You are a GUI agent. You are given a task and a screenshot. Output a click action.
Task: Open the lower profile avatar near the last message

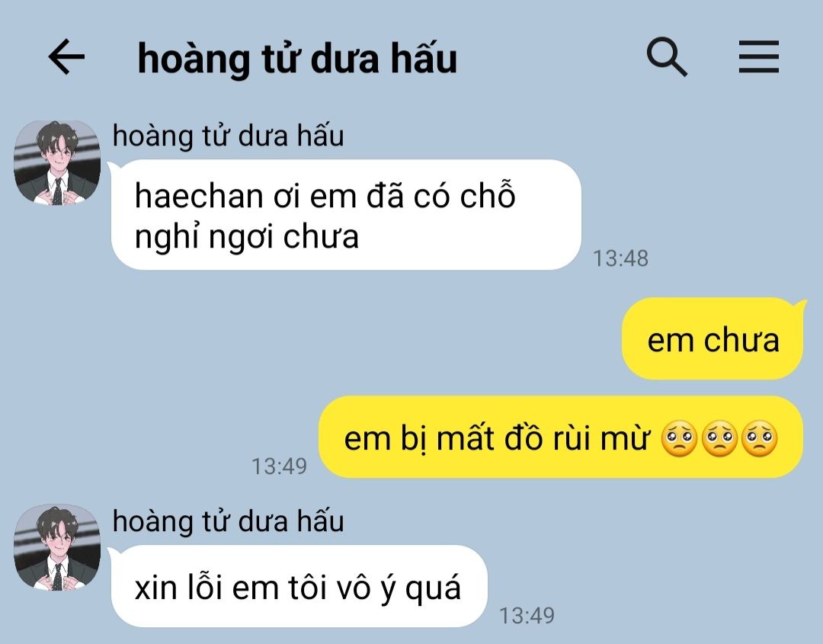(57, 547)
